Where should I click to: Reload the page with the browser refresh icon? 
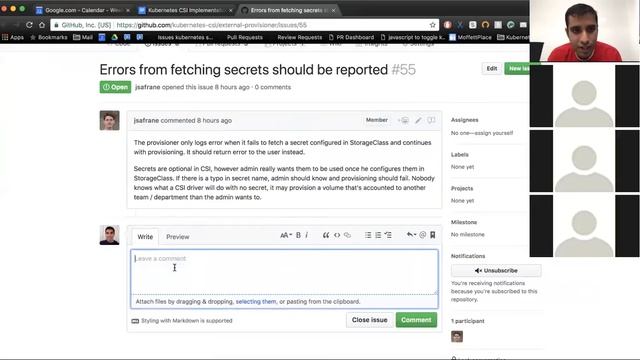coord(29,25)
